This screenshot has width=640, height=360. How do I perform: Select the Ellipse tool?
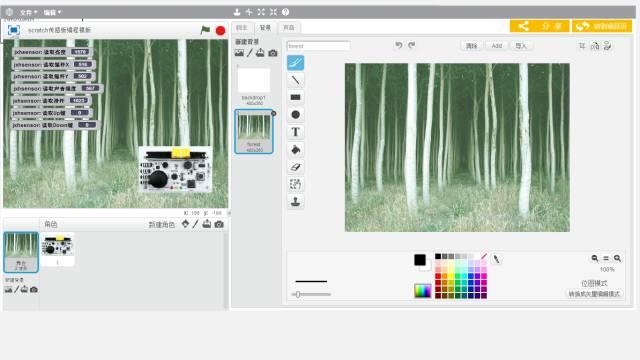[296, 115]
